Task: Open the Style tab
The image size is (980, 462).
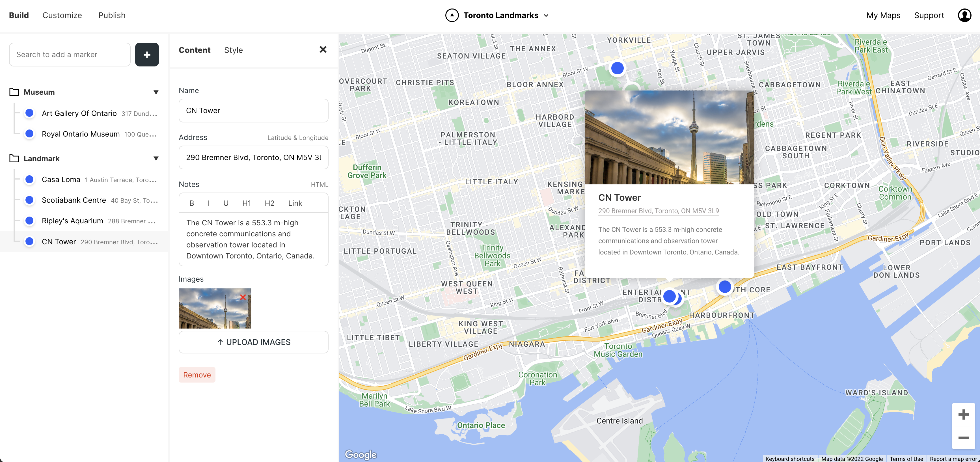Action: (x=233, y=50)
